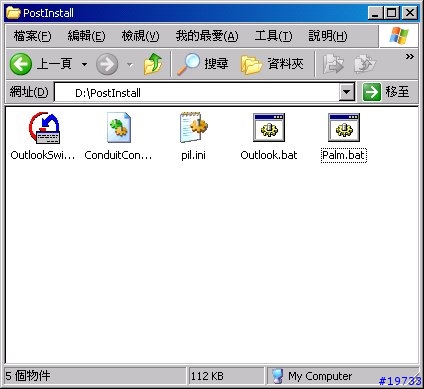Click the 112 KB status bar text
Screen dimensions: 424x389
(207, 376)
